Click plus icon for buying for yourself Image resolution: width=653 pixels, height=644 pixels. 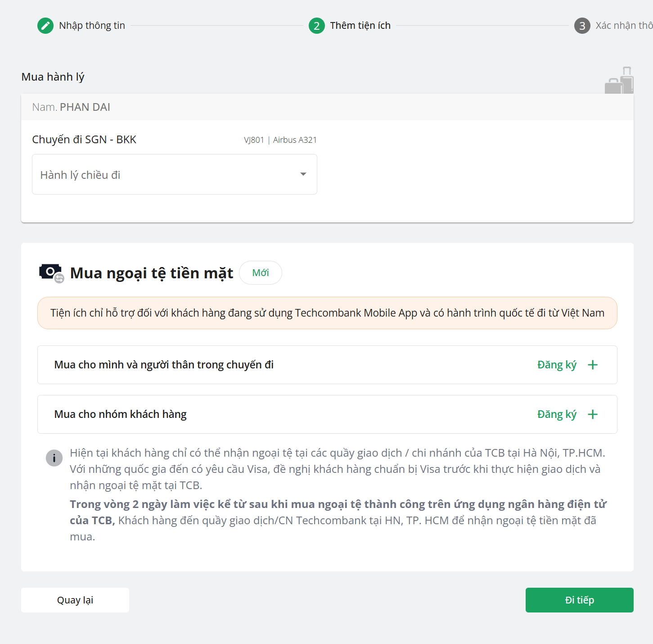click(593, 365)
